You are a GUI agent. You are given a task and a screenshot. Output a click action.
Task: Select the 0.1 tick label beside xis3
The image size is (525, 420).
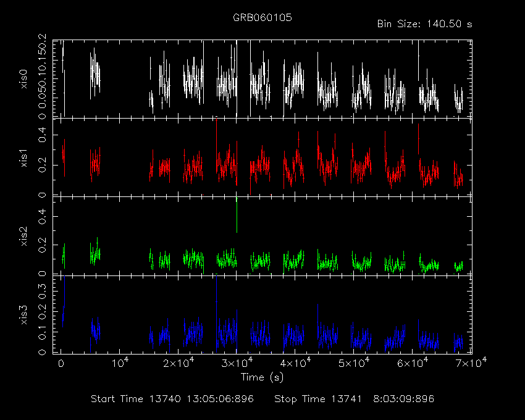click(42, 332)
